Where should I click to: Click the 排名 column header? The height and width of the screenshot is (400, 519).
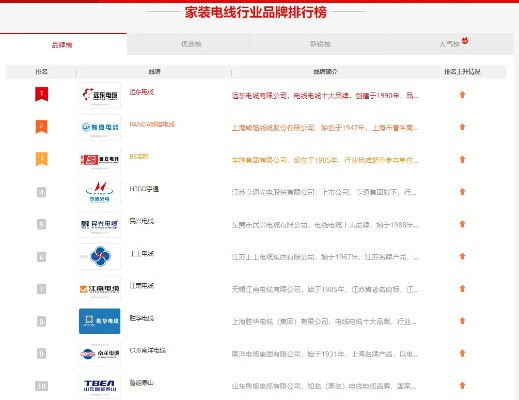pyautogui.click(x=41, y=72)
